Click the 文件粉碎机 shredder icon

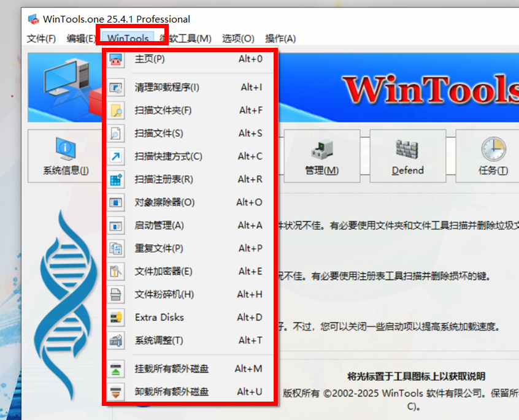(x=115, y=295)
